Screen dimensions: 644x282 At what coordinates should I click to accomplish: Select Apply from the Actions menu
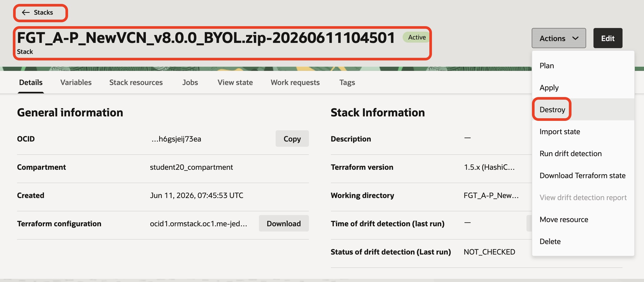(x=583, y=88)
